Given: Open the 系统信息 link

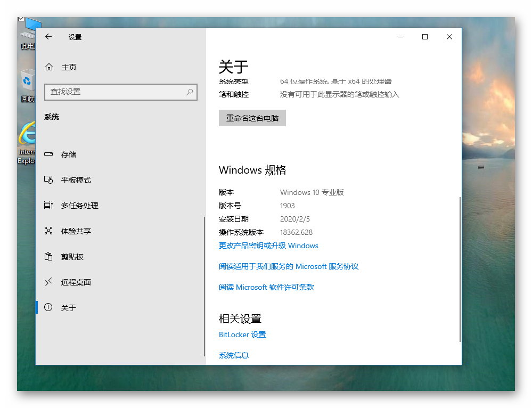Looking at the screenshot, I should [x=234, y=355].
